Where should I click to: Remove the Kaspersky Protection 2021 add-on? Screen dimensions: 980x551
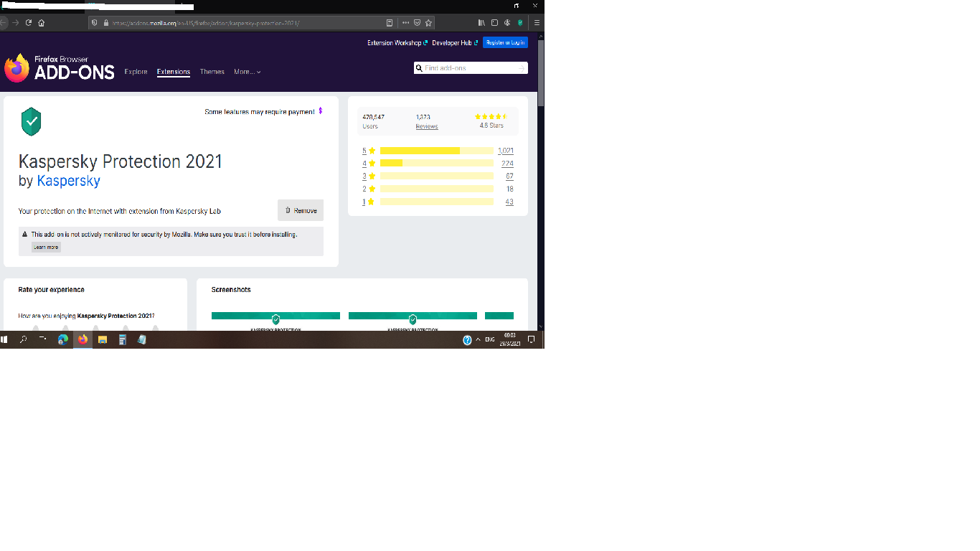tap(301, 210)
